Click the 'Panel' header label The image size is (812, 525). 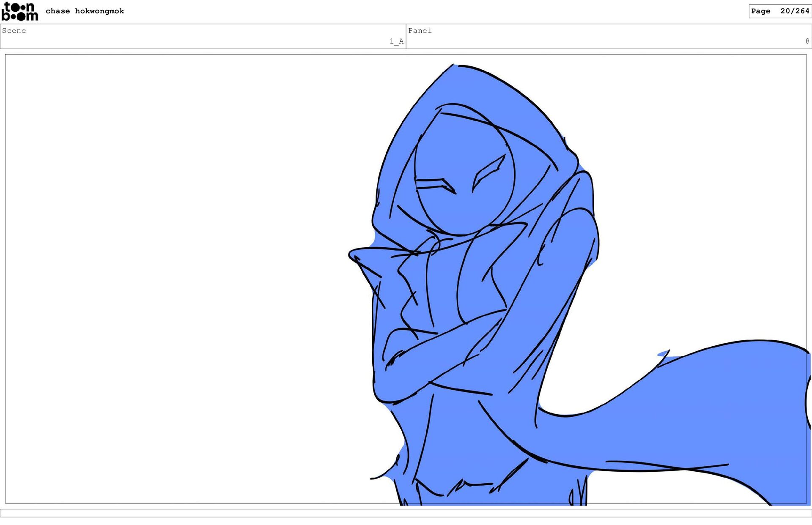pyautogui.click(x=420, y=30)
